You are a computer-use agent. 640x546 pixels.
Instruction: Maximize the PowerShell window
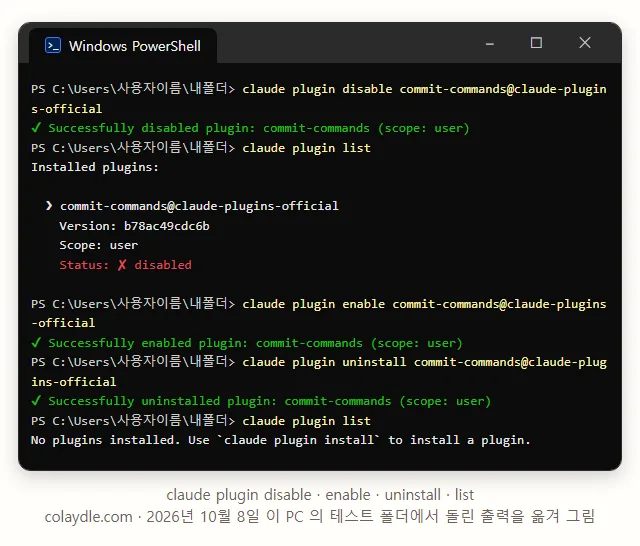click(x=536, y=43)
